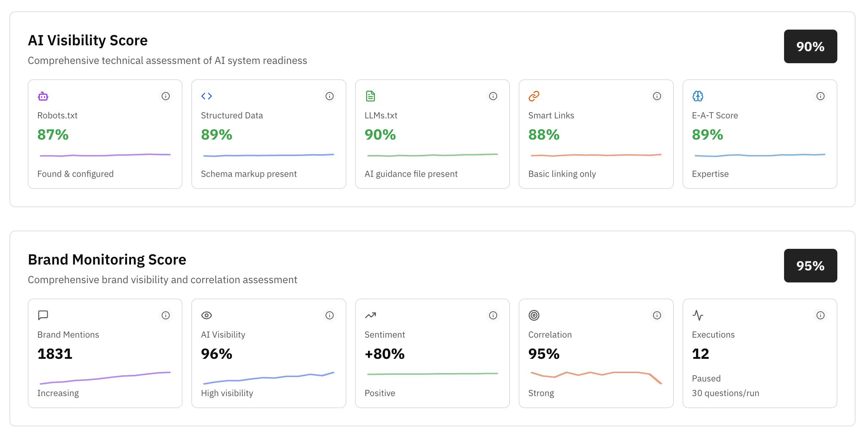Click the speech bubble icon for Brand Mentions
Image resolution: width=868 pixels, height=437 pixels.
coord(43,315)
